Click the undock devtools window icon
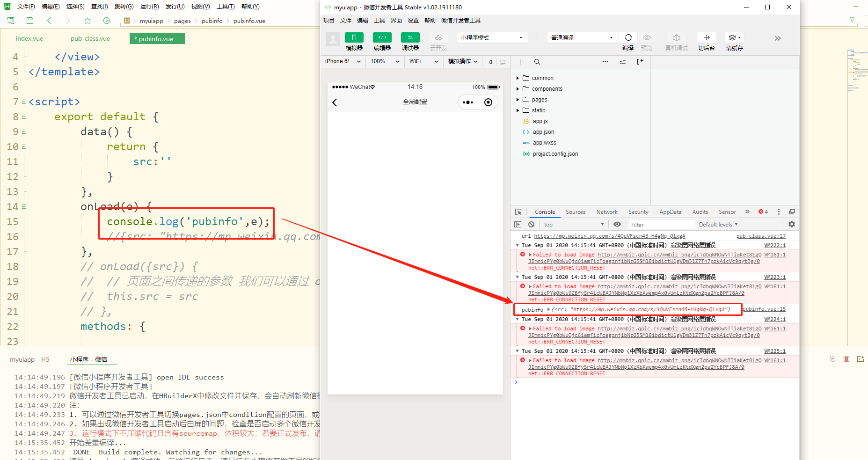 [792, 212]
